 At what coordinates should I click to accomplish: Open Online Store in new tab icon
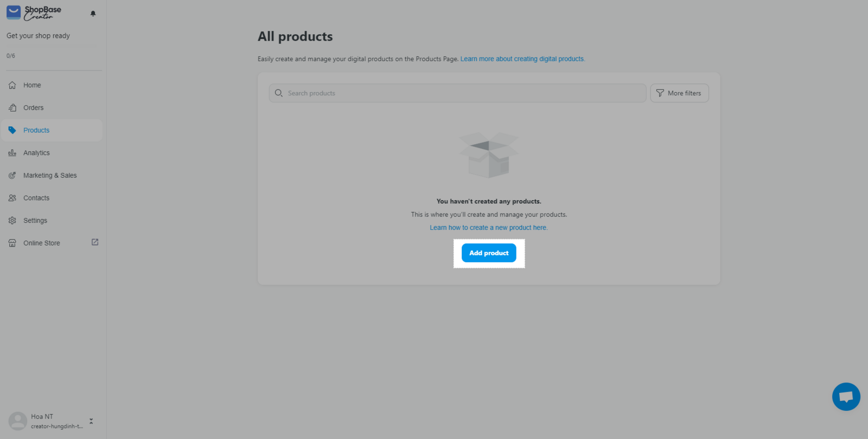[95, 242]
